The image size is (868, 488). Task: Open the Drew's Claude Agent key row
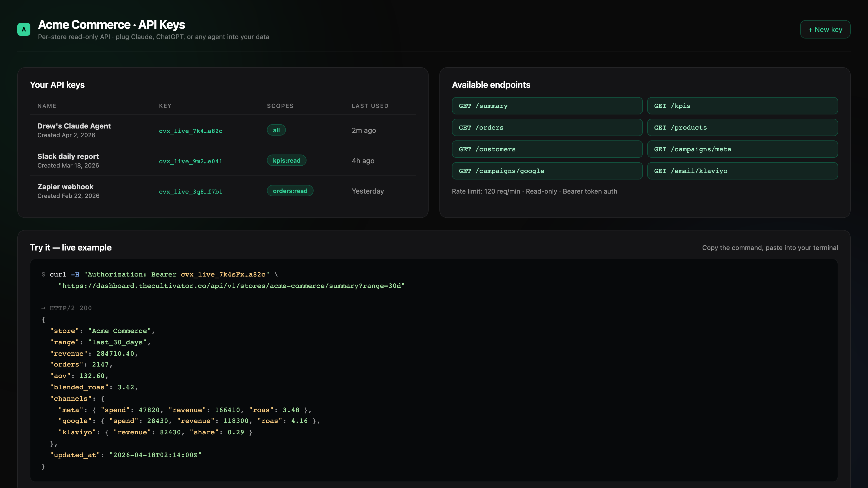coord(223,130)
